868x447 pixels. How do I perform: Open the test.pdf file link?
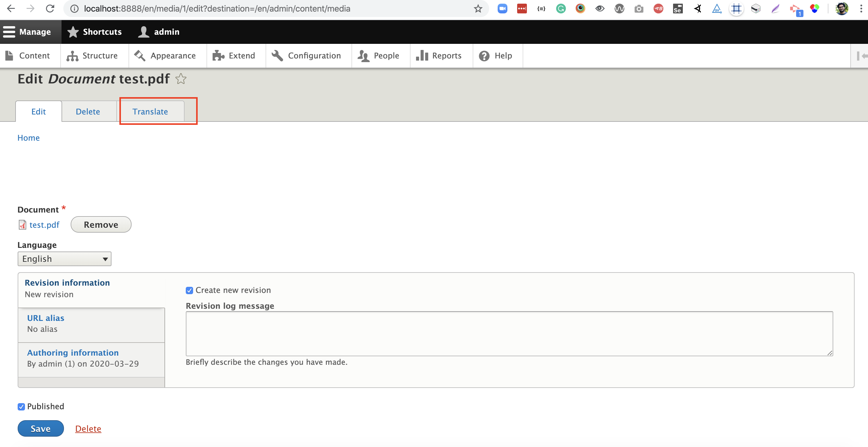point(44,225)
